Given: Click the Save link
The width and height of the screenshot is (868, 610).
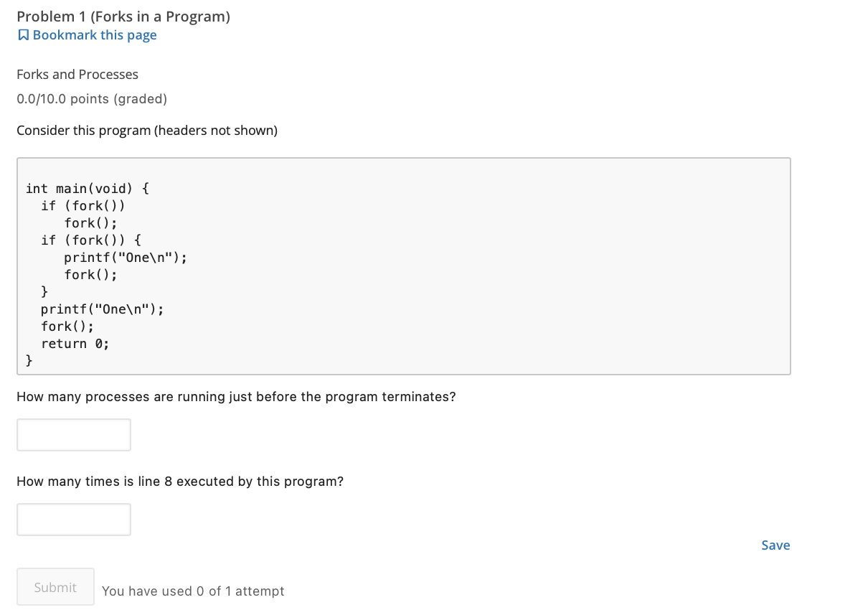Looking at the screenshot, I should tap(775, 545).
